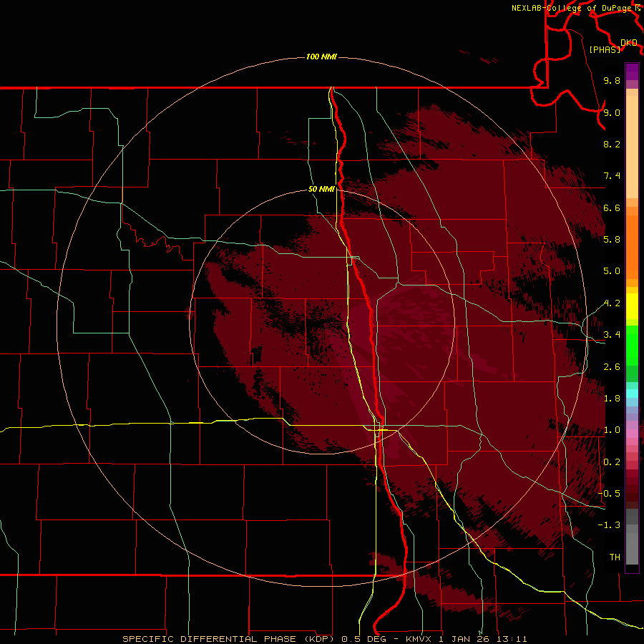Click the [PHAS] units label
Screen dimensions: 644x644
point(605,49)
